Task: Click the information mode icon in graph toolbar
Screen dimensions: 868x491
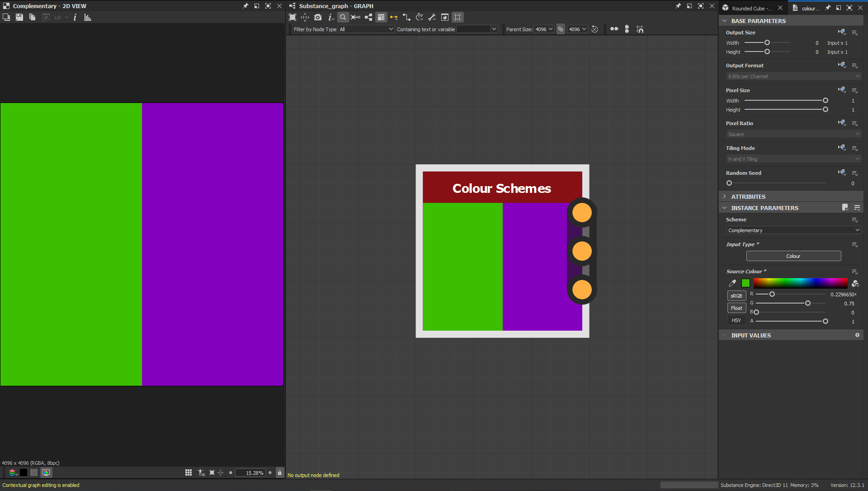Action: click(331, 17)
